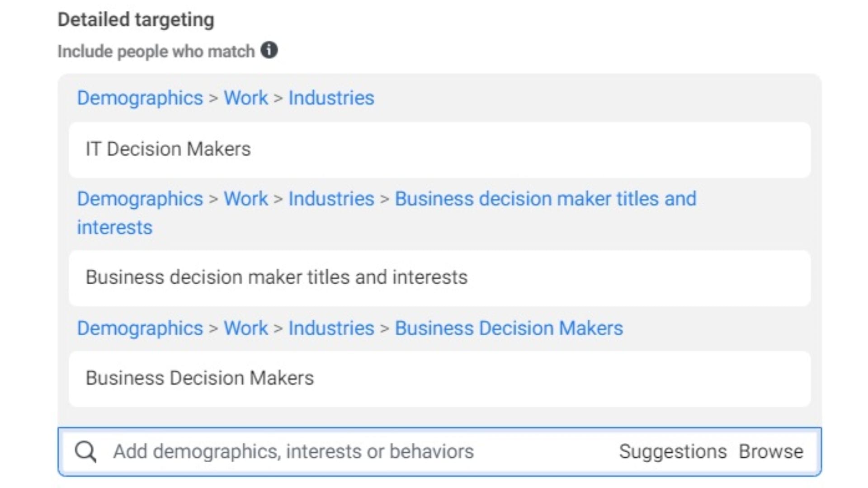Open the Work breadcrumb link in the first row
868x488 pixels.
pos(245,98)
